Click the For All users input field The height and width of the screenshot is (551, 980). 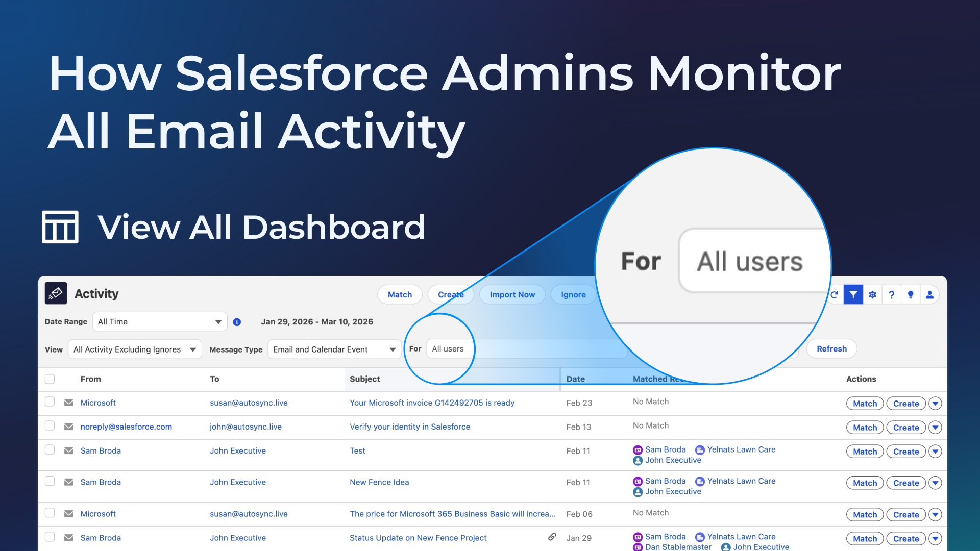pyautogui.click(x=448, y=349)
